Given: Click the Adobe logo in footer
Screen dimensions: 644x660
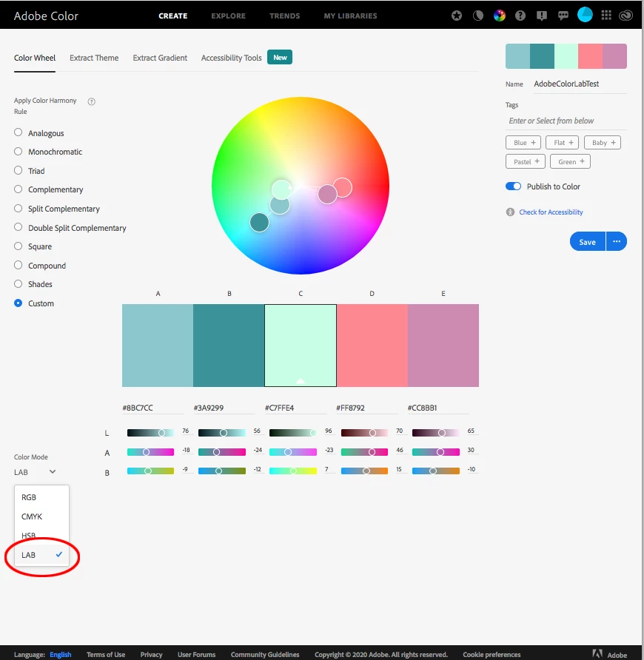Looking at the screenshot, I should pyautogui.click(x=609, y=654).
